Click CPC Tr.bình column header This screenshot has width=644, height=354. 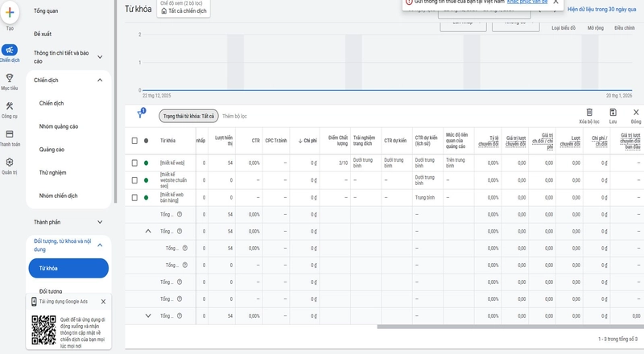276,141
